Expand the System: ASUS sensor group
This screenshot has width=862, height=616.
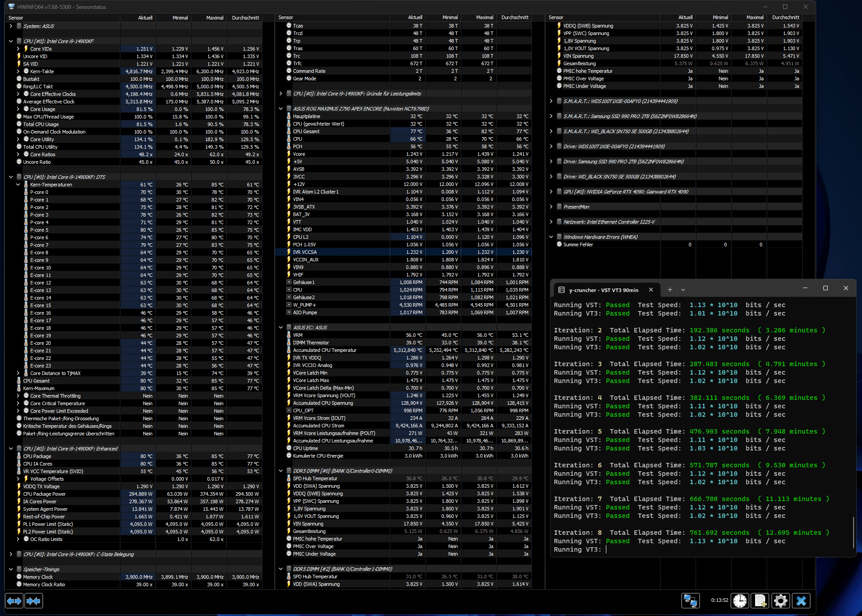coord(11,26)
